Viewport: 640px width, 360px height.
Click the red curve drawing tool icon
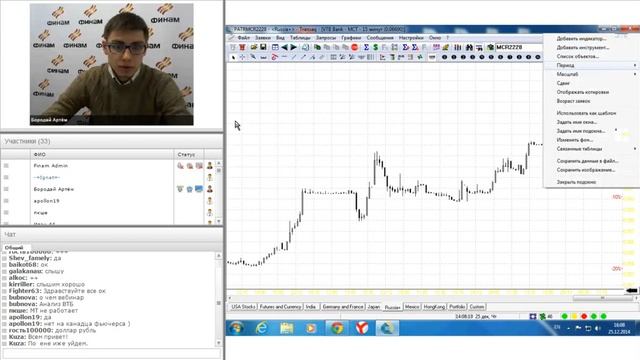point(275,58)
